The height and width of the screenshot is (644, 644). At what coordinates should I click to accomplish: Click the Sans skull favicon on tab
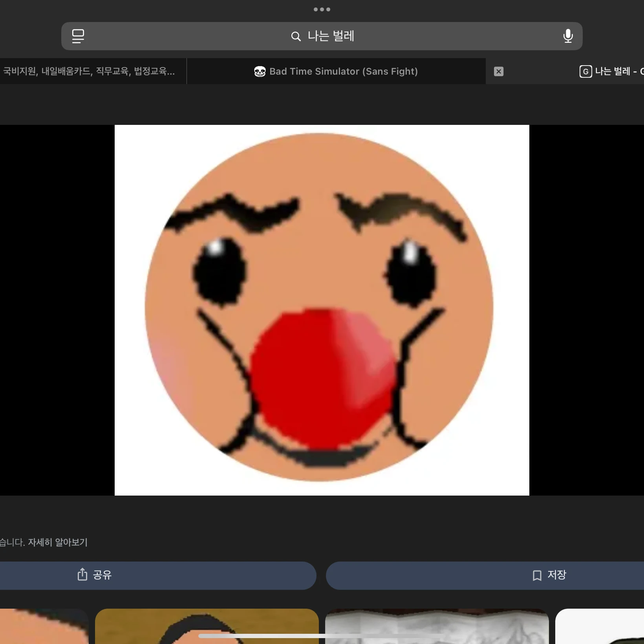pyautogui.click(x=260, y=71)
